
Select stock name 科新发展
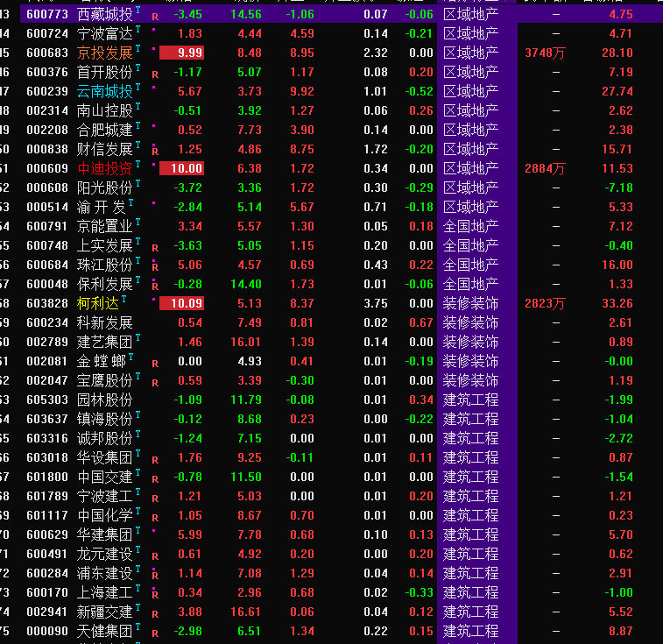click(105, 322)
